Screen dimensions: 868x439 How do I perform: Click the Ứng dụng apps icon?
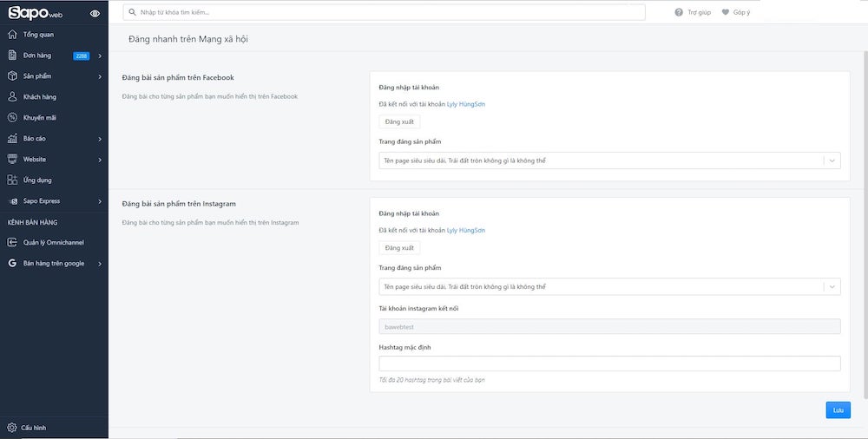point(12,180)
